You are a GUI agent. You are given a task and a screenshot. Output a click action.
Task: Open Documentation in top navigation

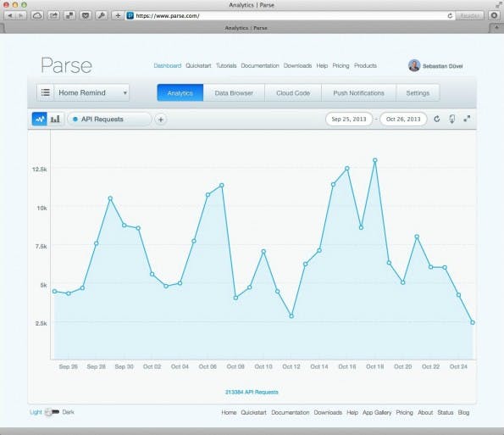[260, 65]
